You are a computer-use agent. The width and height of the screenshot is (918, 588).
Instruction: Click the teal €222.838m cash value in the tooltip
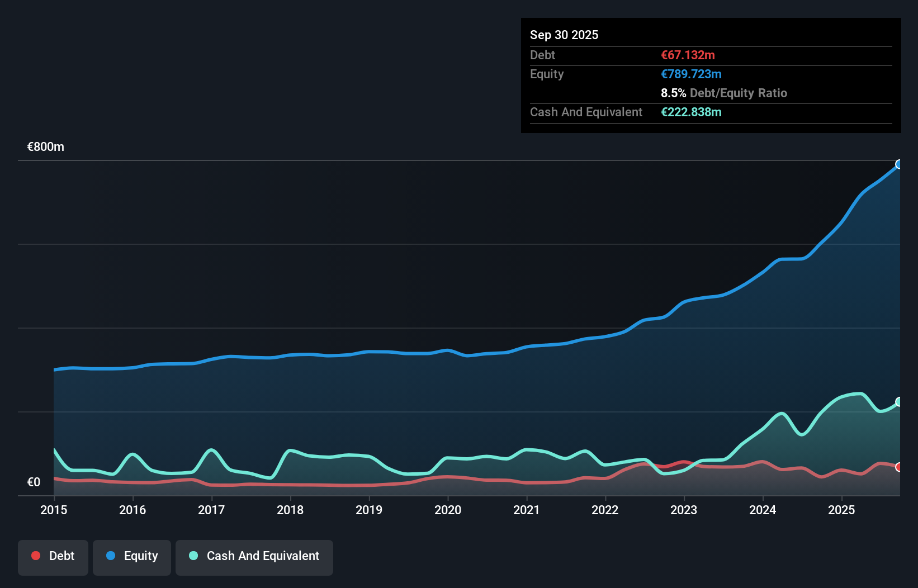coord(692,112)
